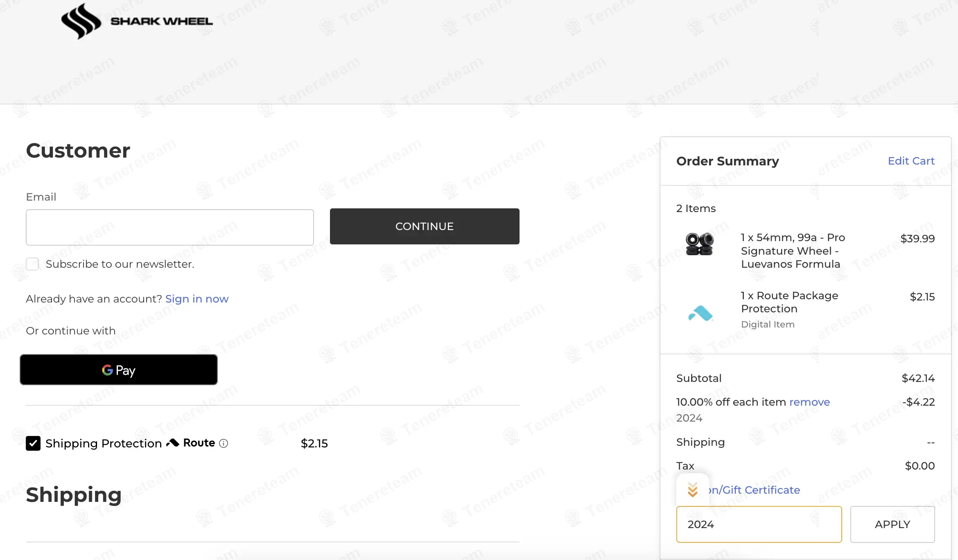This screenshot has width=958, height=560.
Task: Enable the newsletter subscription checkbox
Action: 32,264
